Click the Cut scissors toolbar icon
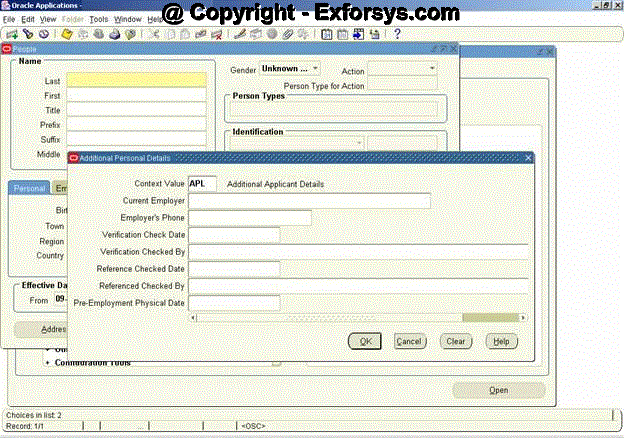624x438 pixels. point(154,34)
